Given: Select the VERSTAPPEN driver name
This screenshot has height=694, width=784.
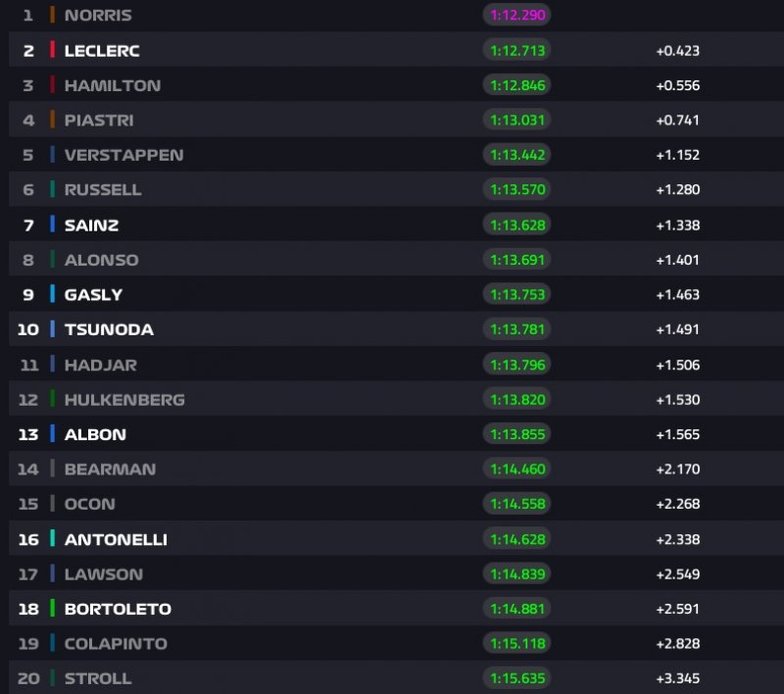Looking at the screenshot, I should [123, 155].
